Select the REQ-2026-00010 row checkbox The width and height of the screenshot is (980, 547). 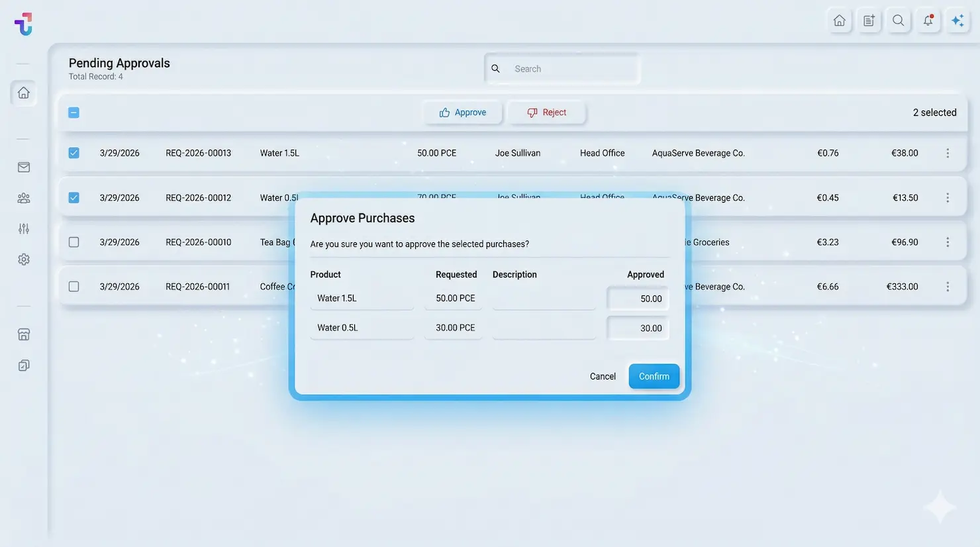74,242
